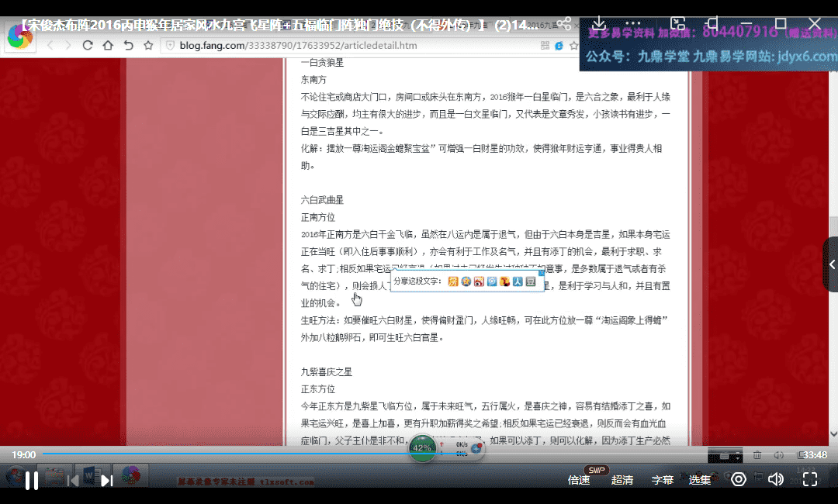The height and width of the screenshot is (504, 838).
Task: Open the 超清 video quality selector
Action: click(x=622, y=480)
